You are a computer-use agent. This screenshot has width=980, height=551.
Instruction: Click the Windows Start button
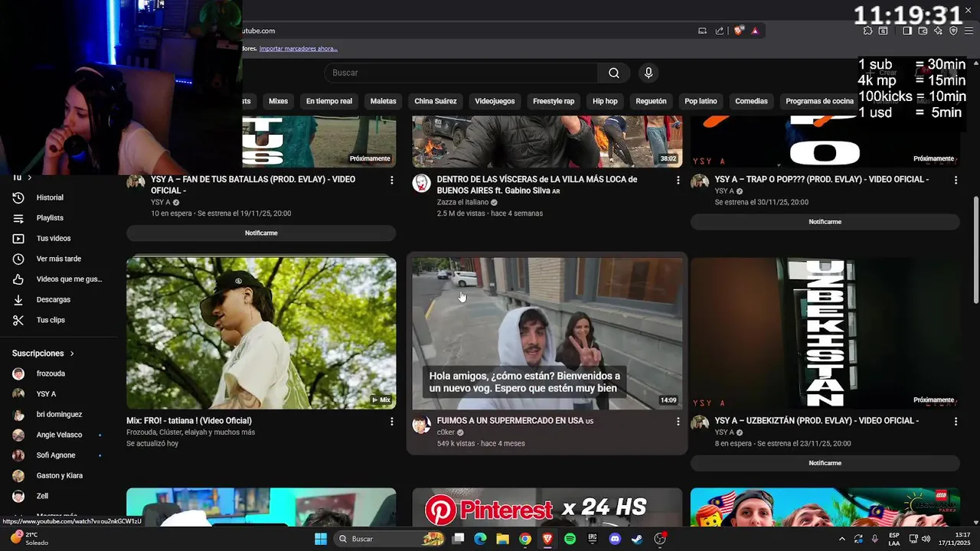pyautogui.click(x=321, y=539)
